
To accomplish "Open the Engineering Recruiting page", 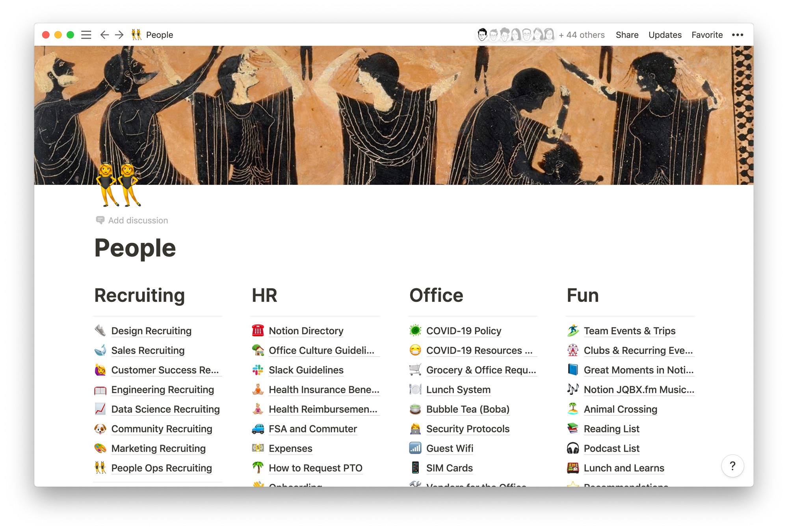I will [x=163, y=389].
